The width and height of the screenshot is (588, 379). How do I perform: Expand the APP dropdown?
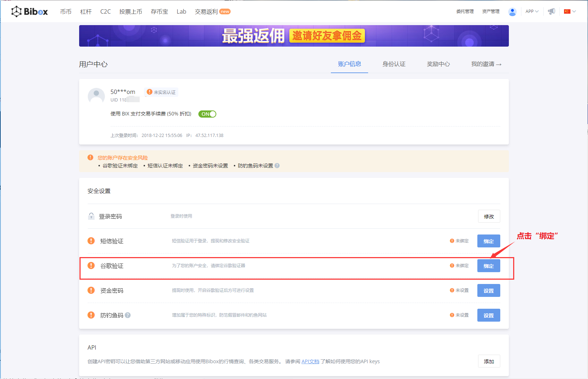pos(532,11)
